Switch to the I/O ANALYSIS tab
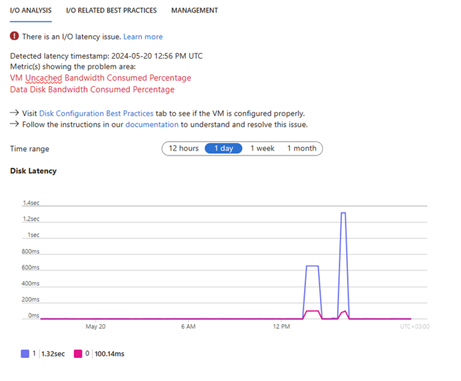461x381 pixels. point(31,11)
